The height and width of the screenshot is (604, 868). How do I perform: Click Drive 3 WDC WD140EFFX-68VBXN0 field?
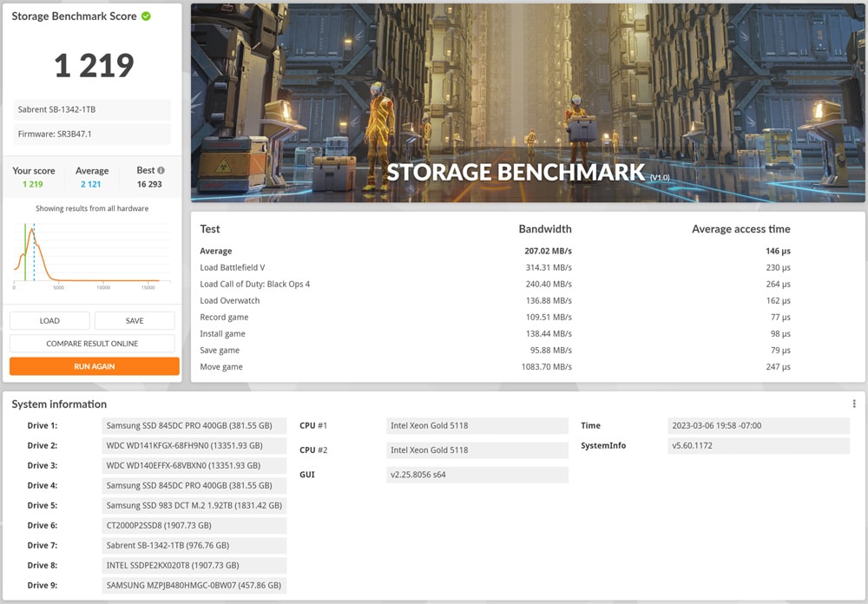tap(194, 466)
